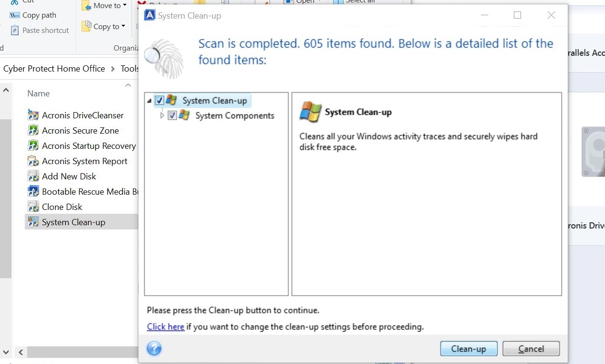Toggle the System Components checkbox
Screen dimensions: 605x364
click(172, 115)
